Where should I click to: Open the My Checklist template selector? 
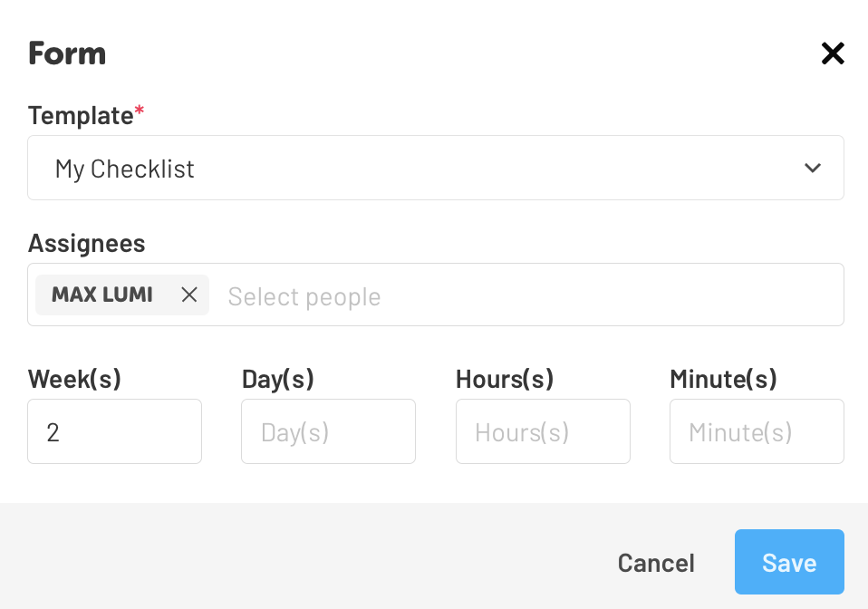point(435,168)
